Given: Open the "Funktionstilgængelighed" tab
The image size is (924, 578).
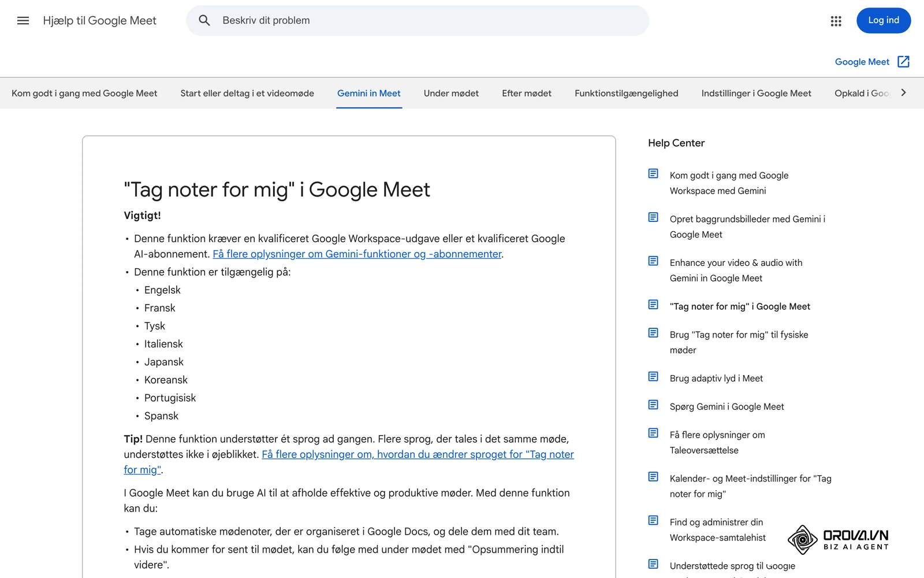Looking at the screenshot, I should pyautogui.click(x=627, y=93).
